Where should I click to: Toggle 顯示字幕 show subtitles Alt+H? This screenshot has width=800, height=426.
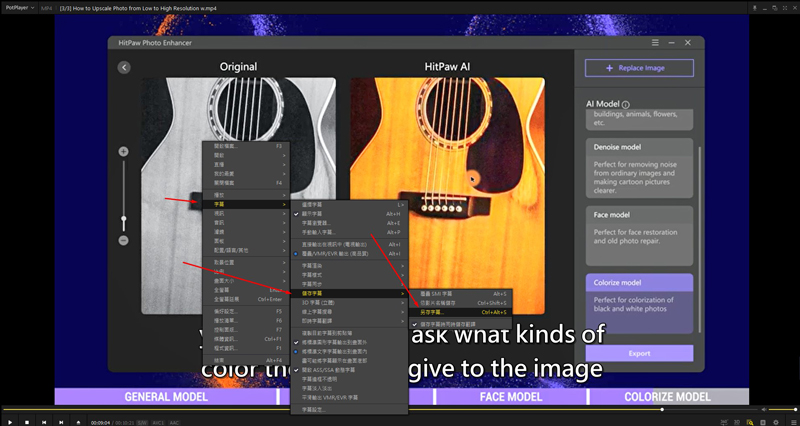pyautogui.click(x=349, y=214)
